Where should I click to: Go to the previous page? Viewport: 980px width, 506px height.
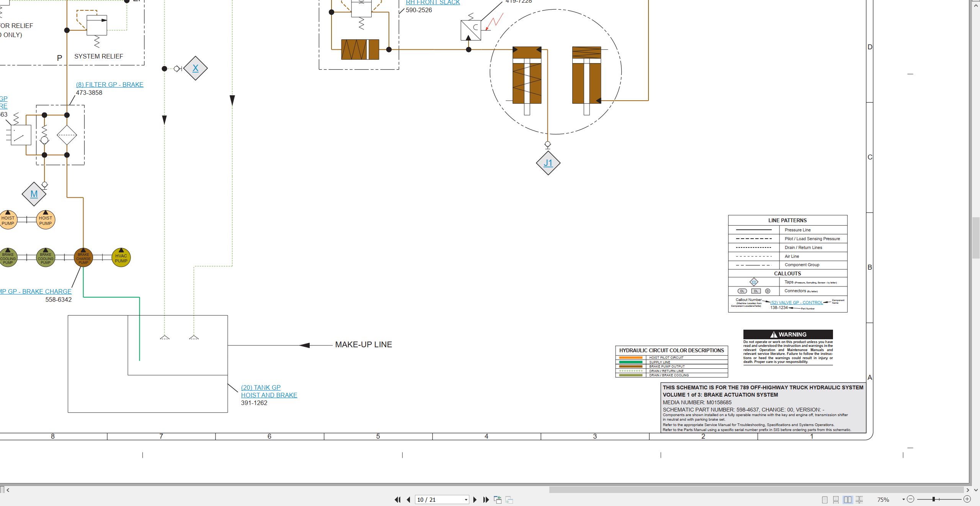[408, 499]
